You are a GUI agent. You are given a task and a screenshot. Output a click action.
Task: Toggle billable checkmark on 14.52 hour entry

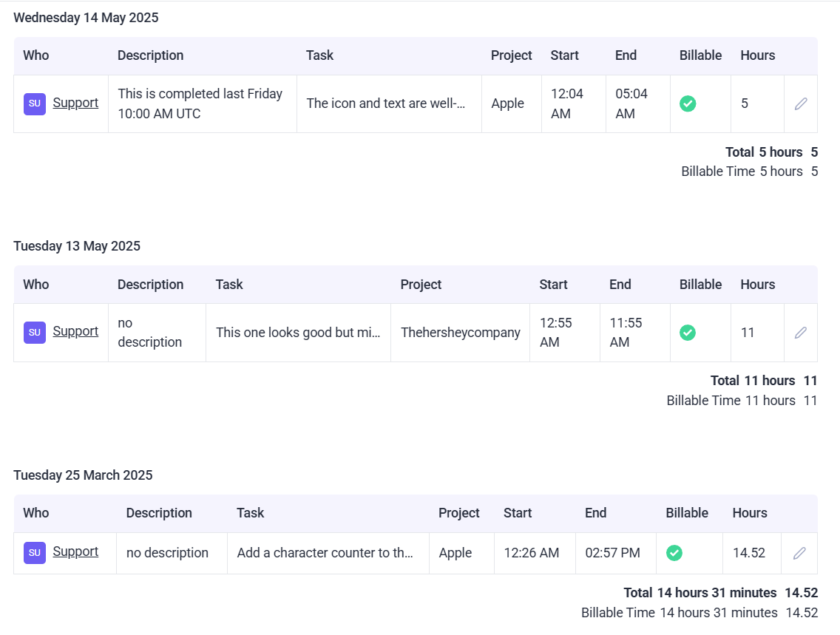tap(674, 553)
